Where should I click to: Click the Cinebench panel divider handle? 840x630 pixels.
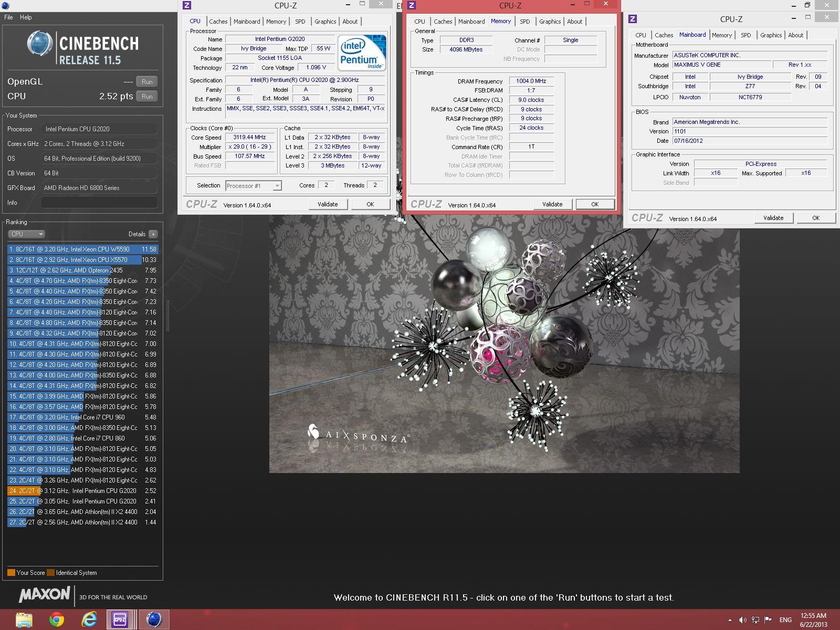(x=167, y=316)
